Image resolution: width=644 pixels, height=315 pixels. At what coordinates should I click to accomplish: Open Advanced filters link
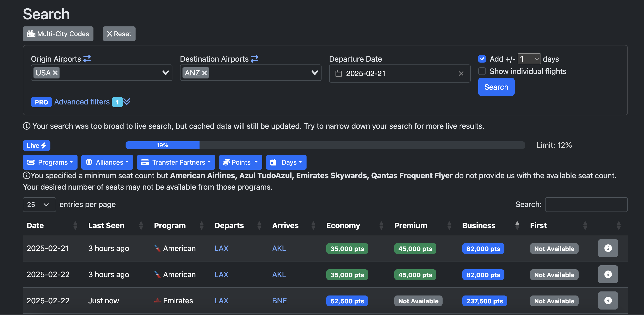coord(82,102)
